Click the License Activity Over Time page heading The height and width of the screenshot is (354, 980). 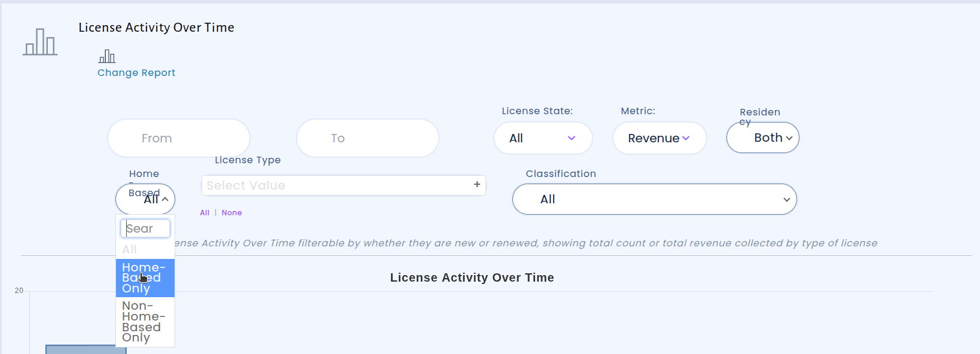157,28
